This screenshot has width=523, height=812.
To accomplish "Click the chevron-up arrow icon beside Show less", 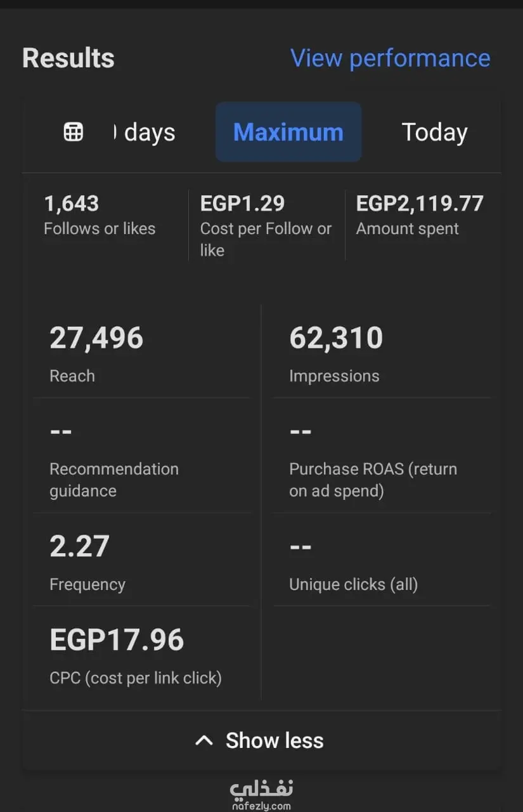I will click(203, 740).
